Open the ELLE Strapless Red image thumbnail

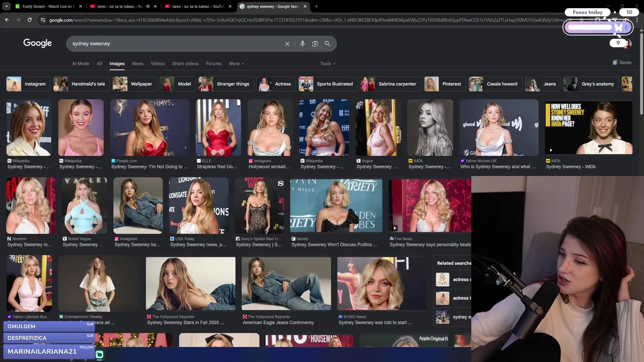tap(218, 128)
